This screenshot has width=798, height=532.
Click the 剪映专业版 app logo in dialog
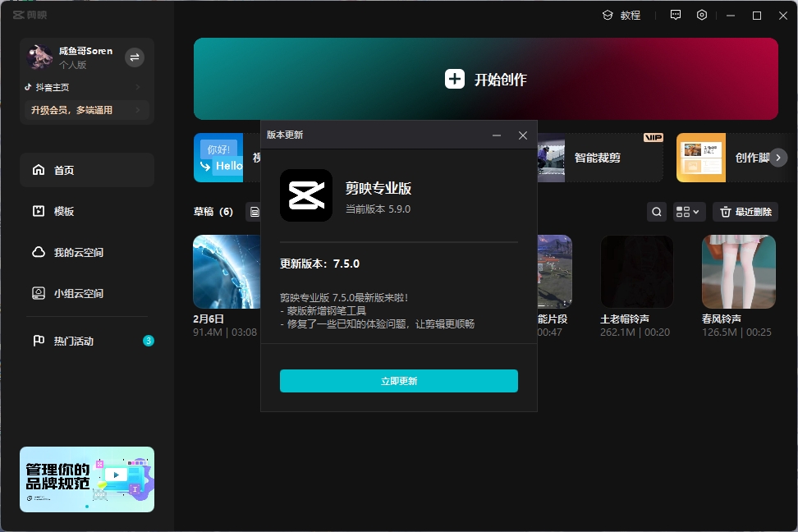click(306, 195)
